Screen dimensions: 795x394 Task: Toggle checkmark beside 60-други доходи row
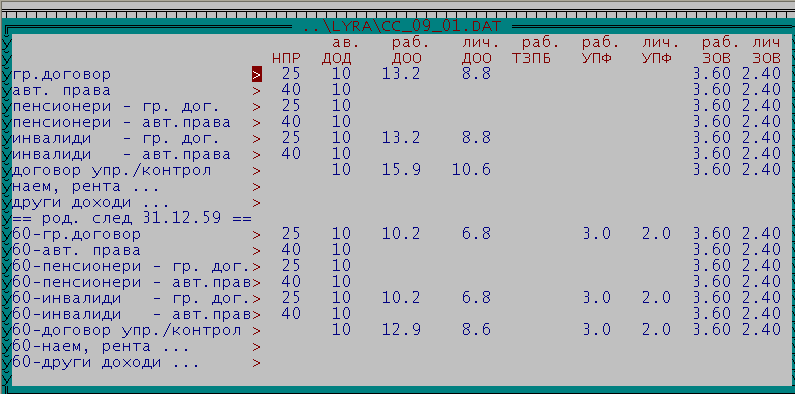6,363
